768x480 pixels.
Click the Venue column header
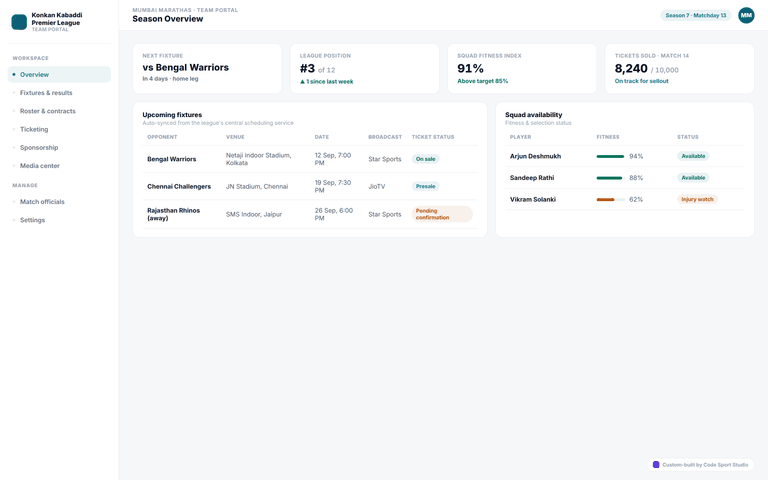click(x=235, y=137)
